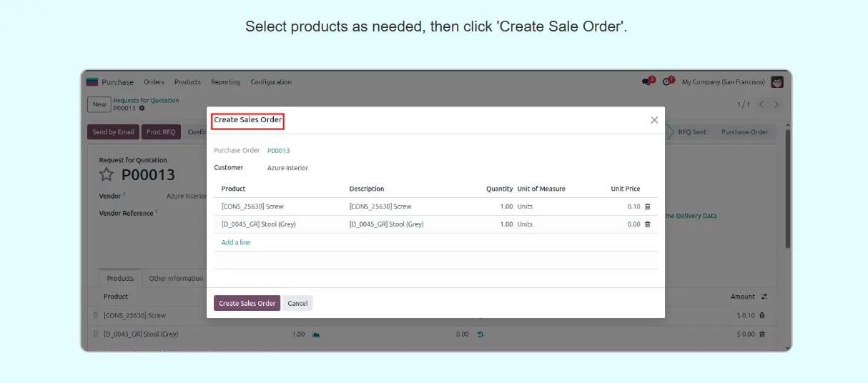Open the Configuration menu

pyautogui.click(x=271, y=82)
